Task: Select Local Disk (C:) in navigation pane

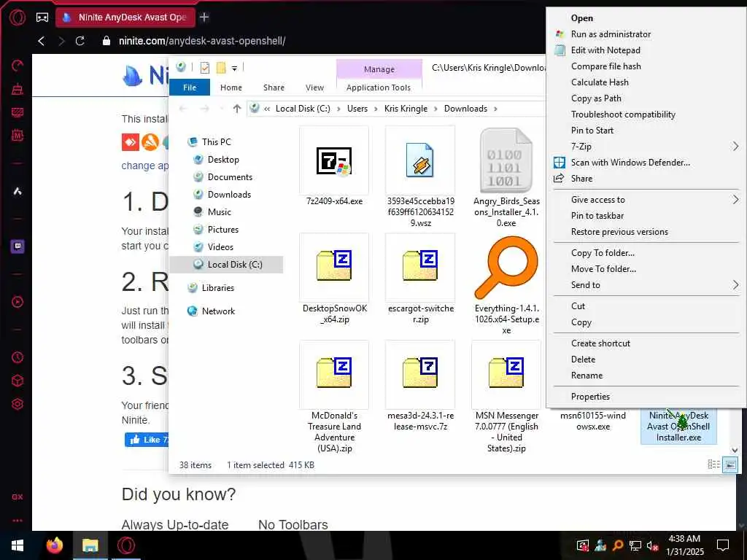Action: [x=227, y=264]
